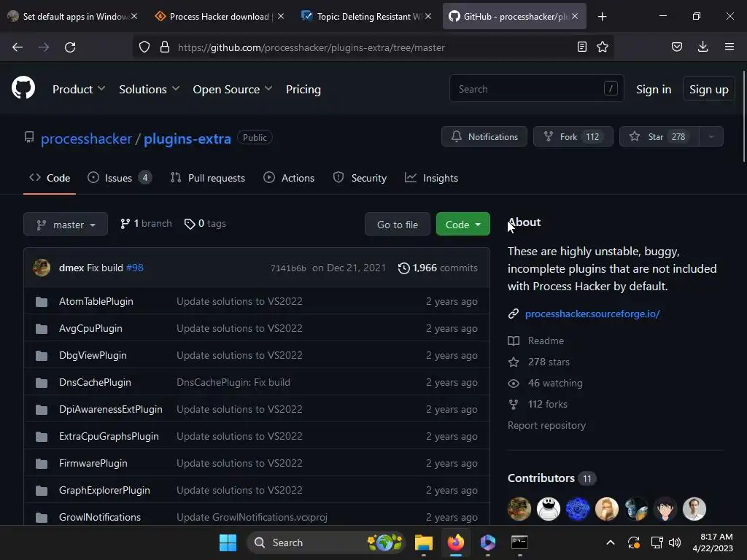
Task: Show hidden system tray icons
Action: point(611,542)
